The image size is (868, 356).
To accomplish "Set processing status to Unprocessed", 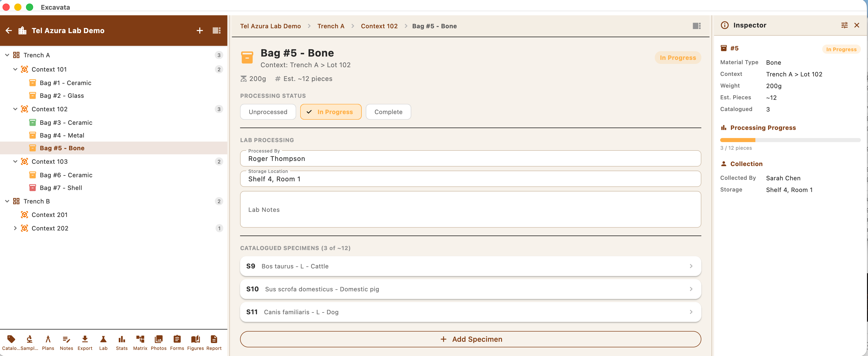I will coord(268,112).
